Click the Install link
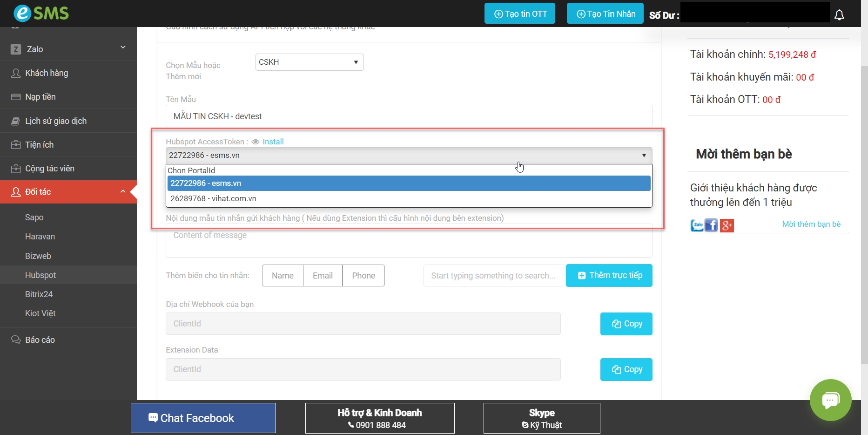 [273, 142]
